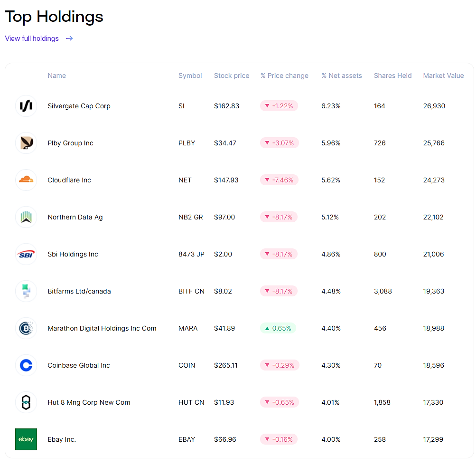The image size is (476, 465).
Task: Click Sbi Holdings' -8.17% change badge
Action: (279, 254)
